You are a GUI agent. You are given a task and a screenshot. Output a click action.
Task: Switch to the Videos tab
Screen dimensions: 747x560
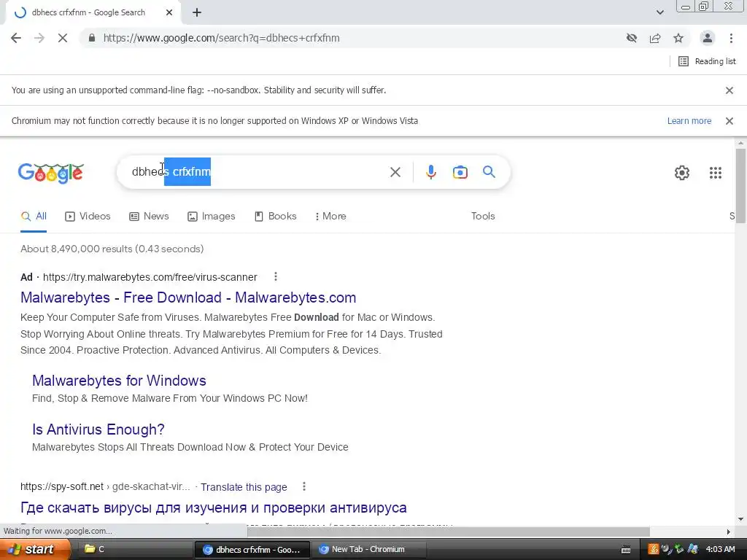[x=88, y=216]
